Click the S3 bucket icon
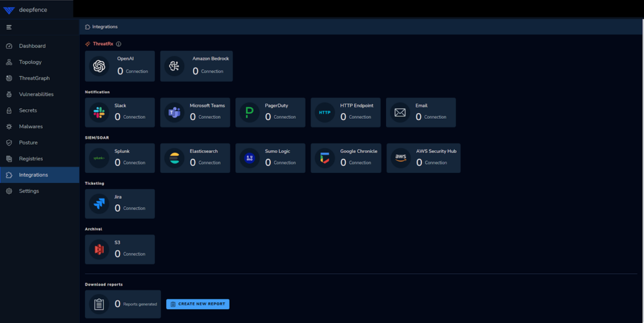The height and width of the screenshot is (323, 644). pyautogui.click(x=99, y=249)
